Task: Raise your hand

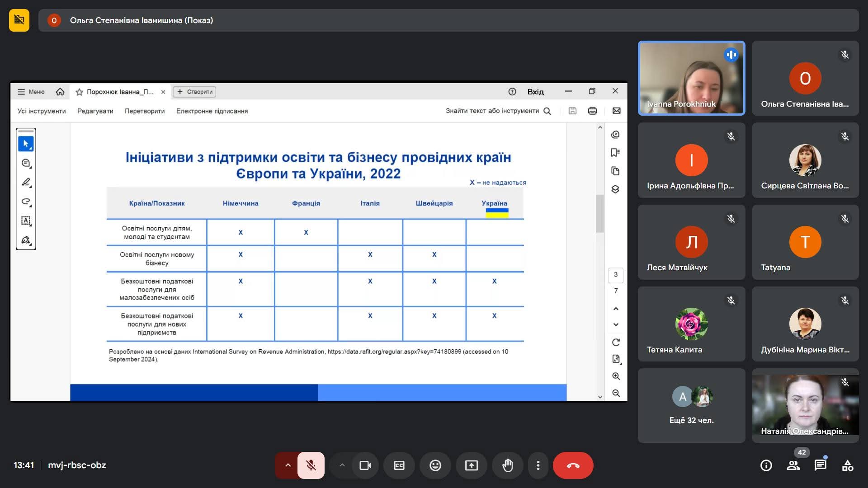Action: [507, 465]
